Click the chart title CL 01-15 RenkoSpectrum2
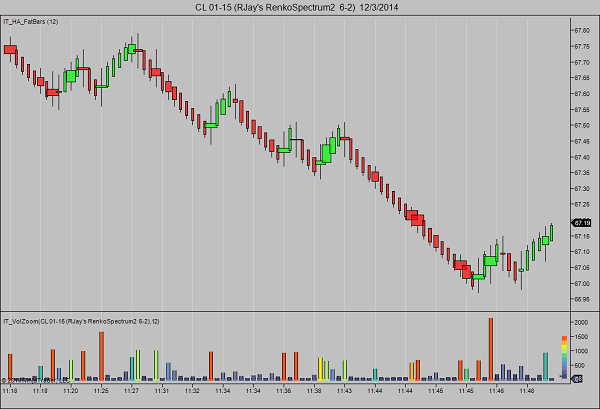Image resolution: width=600 pixels, height=409 pixels. 297,7
